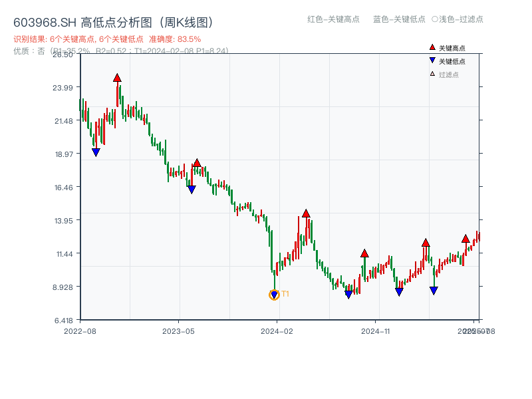Click the red 识别结果 summary text
The width and height of the screenshot is (532, 399).
[x=107, y=39]
